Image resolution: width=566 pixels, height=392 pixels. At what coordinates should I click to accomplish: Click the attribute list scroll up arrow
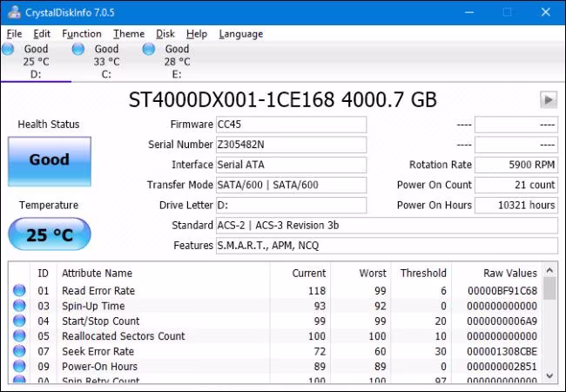[x=549, y=270]
